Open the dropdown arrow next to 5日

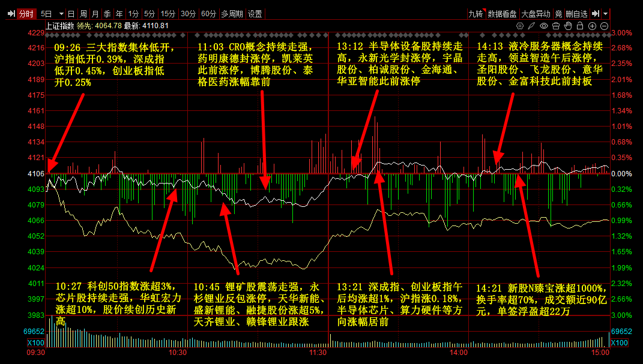pyautogui.click(x=61, y=14)
